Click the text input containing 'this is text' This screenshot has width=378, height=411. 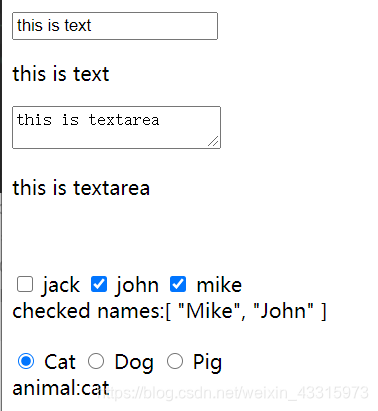point(115,26)
